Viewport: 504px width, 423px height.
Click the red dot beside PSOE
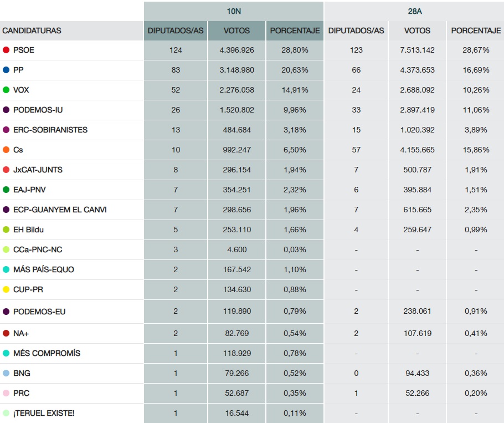pyautogui.click(x=6, y=50)
